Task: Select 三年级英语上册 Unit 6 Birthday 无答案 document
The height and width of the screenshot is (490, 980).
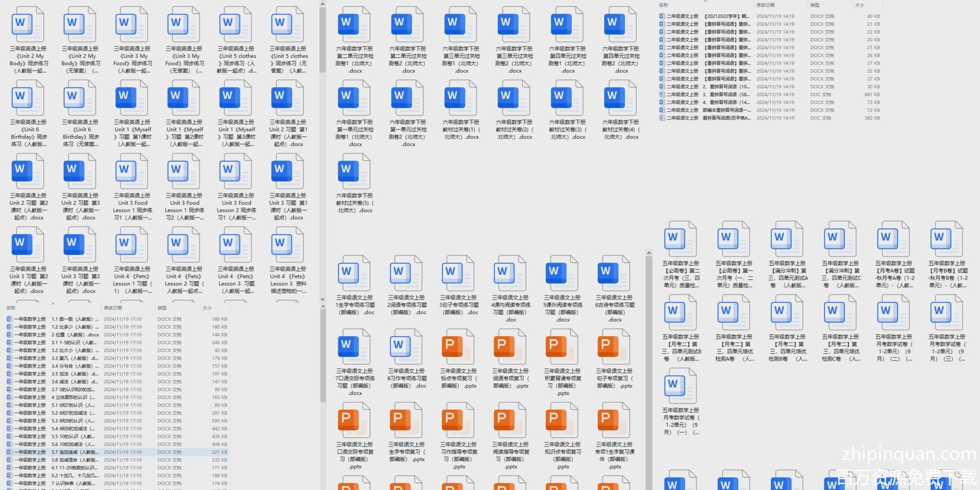Action: coord(80,98)
